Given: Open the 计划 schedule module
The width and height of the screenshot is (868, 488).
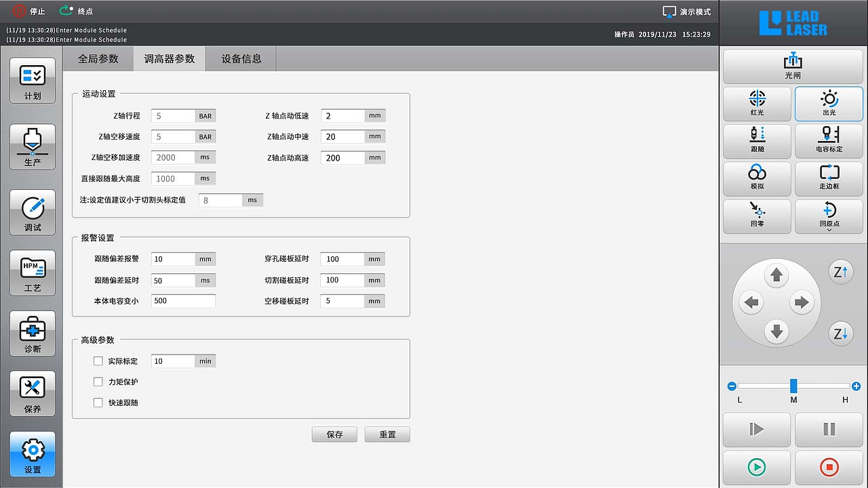Looking at the screenshot, I should pos(33,81).
